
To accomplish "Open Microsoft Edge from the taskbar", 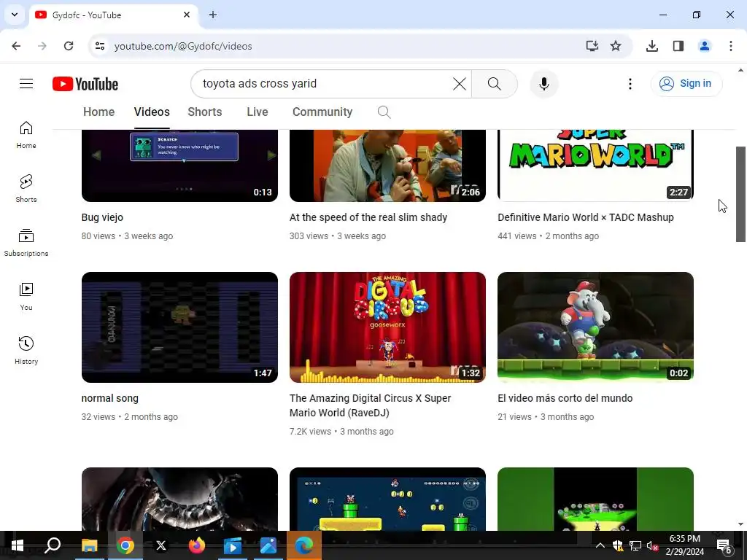I will [x=303, y=545].
